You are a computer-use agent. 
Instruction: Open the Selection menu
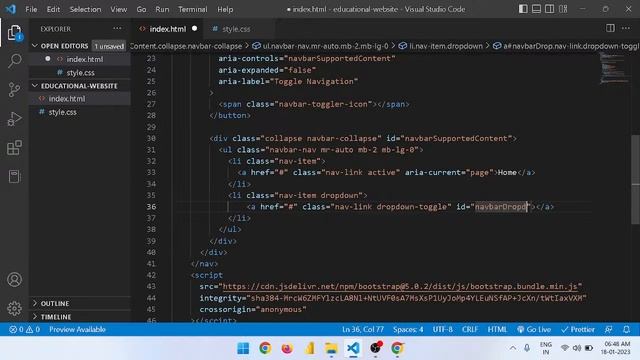85,9
